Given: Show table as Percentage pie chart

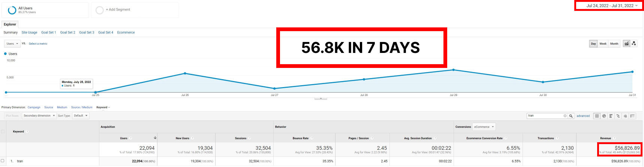Looking at the screenshot, I should 604,116.
